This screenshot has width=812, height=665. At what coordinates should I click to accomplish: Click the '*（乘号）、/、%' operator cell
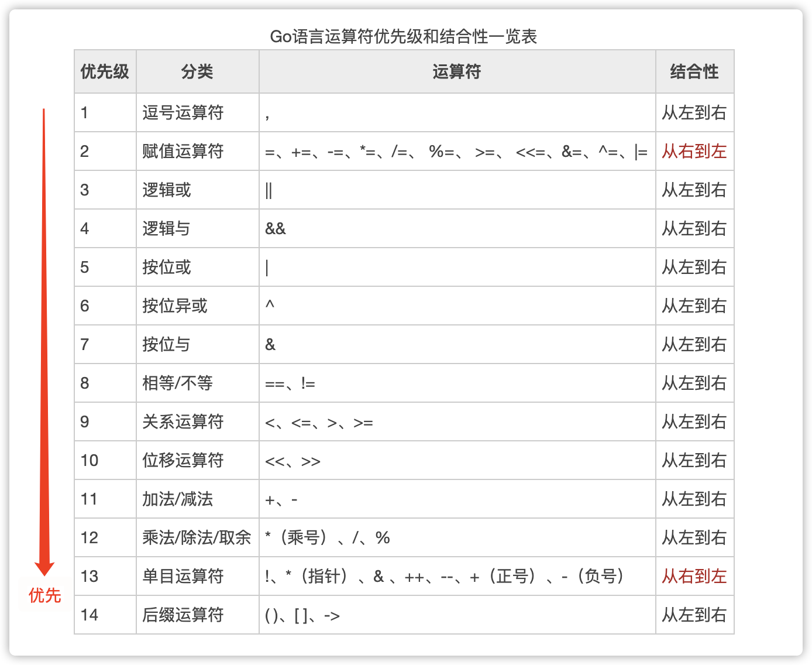click(x=457, y=537)
